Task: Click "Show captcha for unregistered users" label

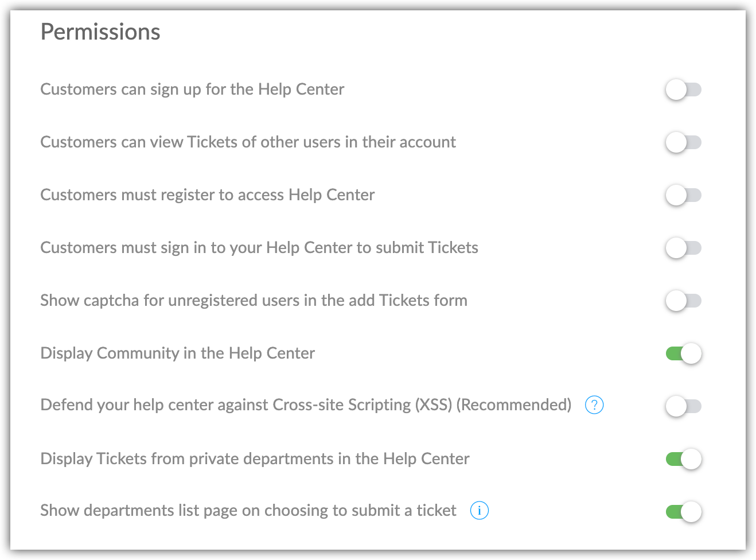Action: pos(254,301)
